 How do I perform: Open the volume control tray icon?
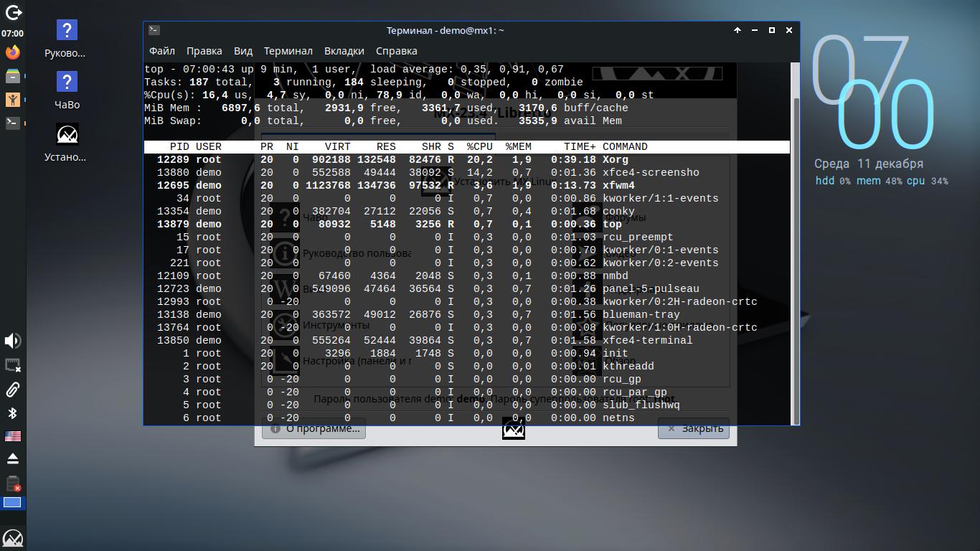point(12,341)
